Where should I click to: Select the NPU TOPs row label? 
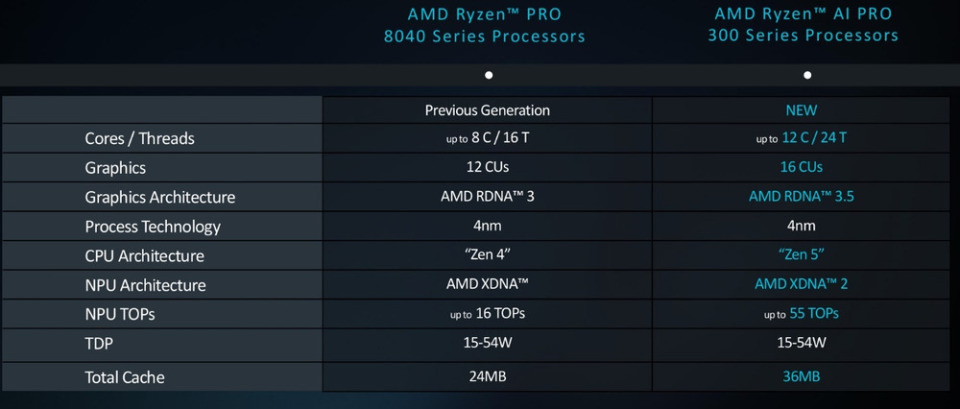pyautogui.click(x=120, y=314)
